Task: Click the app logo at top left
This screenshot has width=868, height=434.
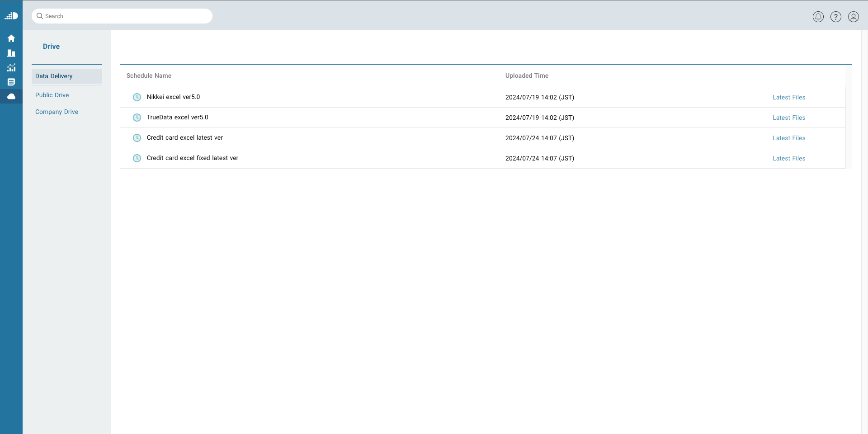Action: click(11, 16)
